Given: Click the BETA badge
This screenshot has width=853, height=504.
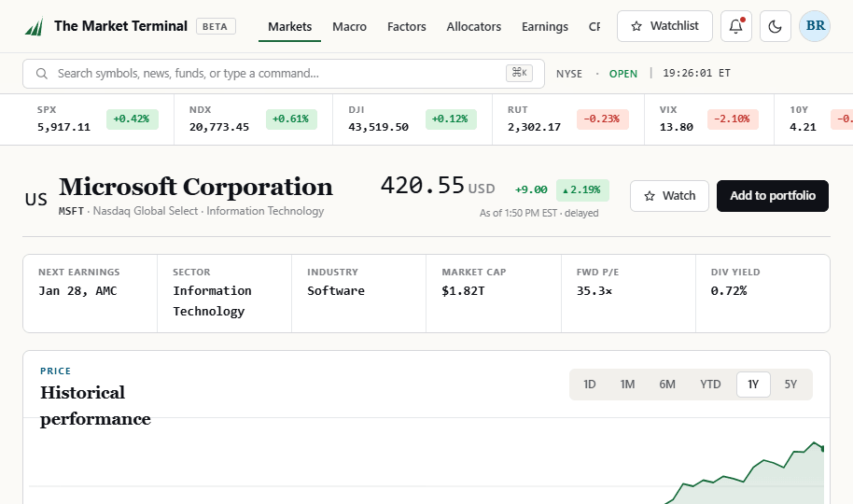Looking at the screenshot, I should 216,27.
